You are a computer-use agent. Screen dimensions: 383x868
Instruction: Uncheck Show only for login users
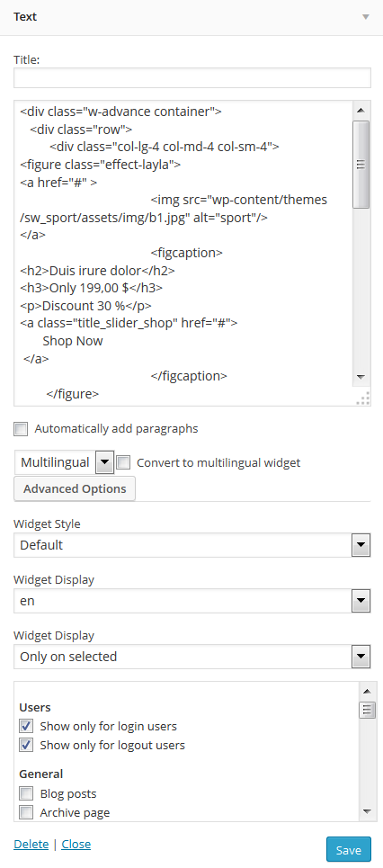[x=26, y=726]
